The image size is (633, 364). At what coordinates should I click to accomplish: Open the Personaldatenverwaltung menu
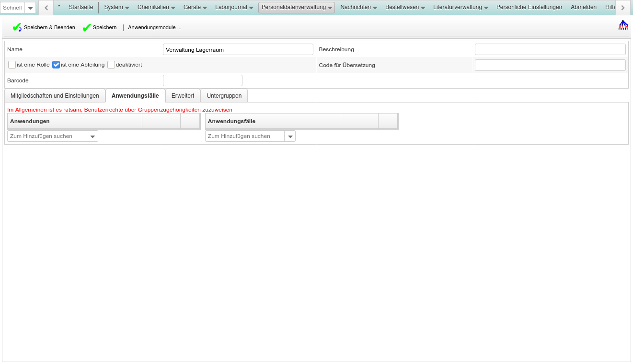coord(297,7)
